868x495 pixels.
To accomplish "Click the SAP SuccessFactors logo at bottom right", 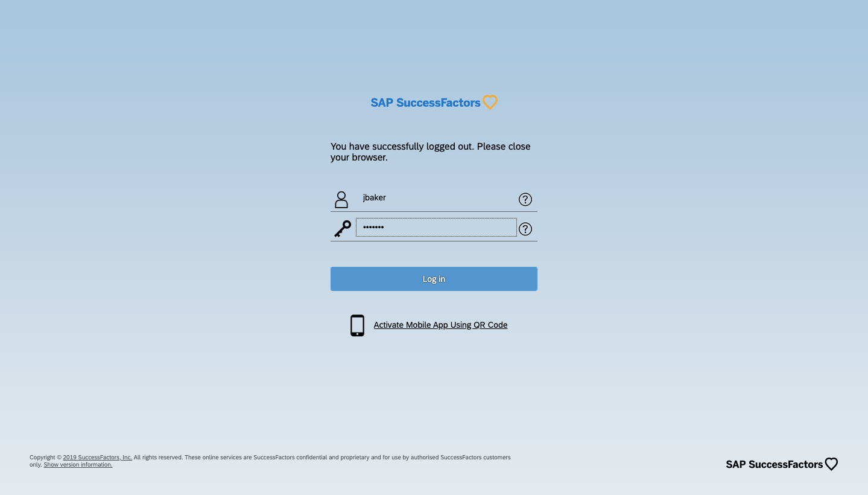I will tap(774, 464).
